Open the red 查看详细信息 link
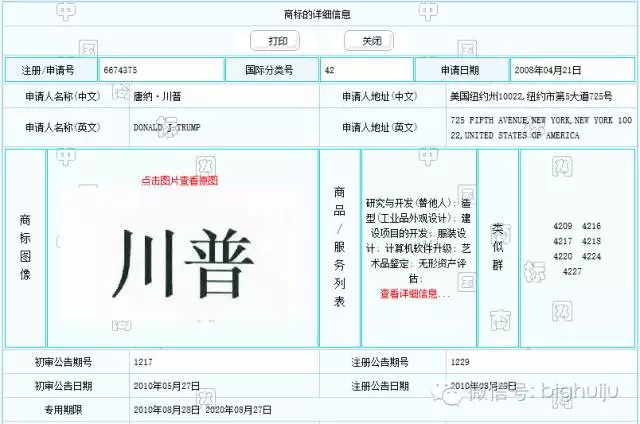Image resolution: width=640 pixels, height=424 pixels. click(x=415, y=294)
